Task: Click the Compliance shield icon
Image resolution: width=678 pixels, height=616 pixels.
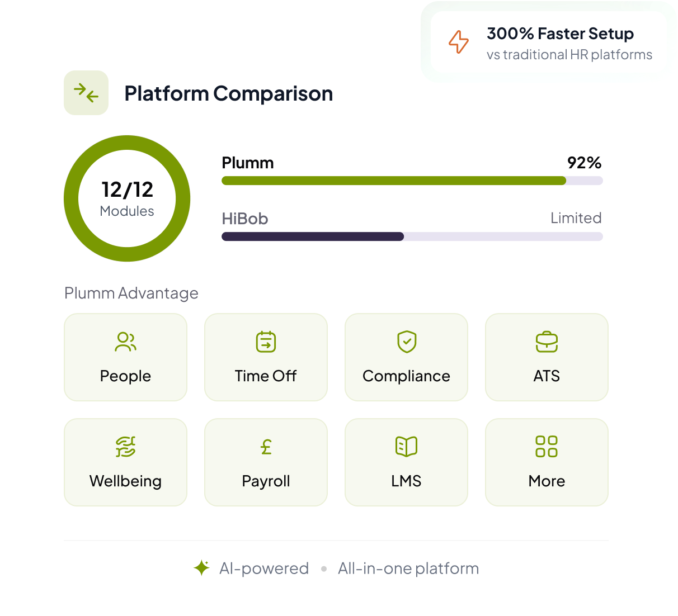Action: [x=407, y=342]
